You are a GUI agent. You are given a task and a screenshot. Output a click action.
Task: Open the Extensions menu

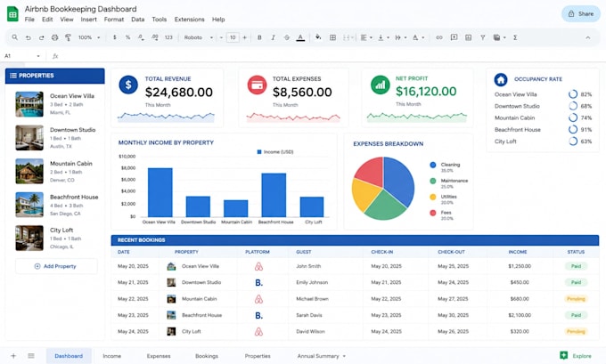point(189,20)
